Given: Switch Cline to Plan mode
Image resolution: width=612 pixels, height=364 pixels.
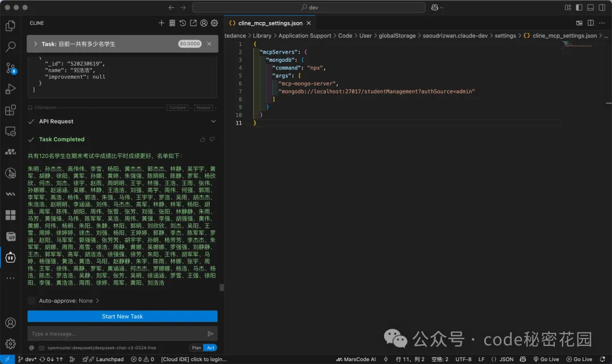Looking at the screenshot, I should (x=197, y=348).
